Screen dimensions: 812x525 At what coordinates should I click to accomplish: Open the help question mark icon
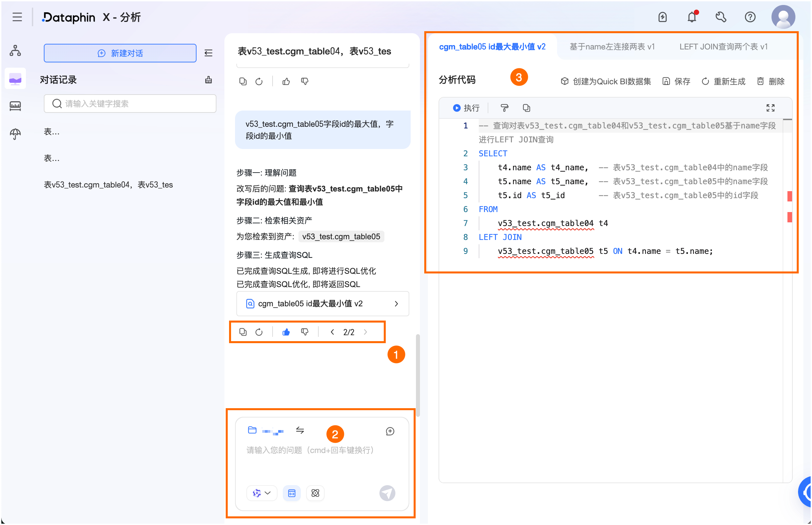click(x=750, y=17)
